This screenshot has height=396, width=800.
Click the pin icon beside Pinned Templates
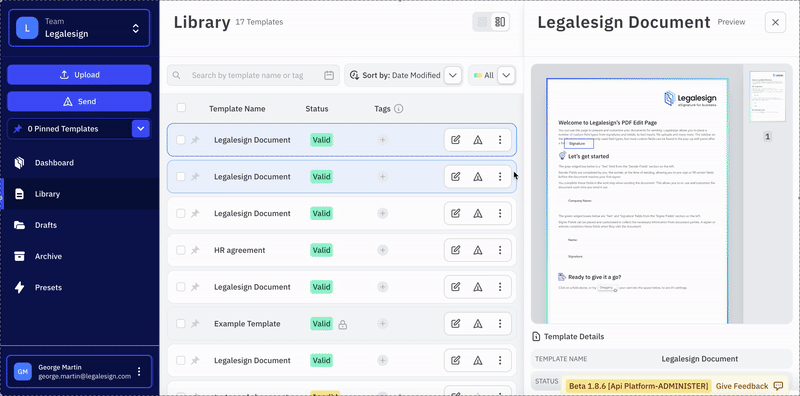pyautogui.click(x=18, y=129)
